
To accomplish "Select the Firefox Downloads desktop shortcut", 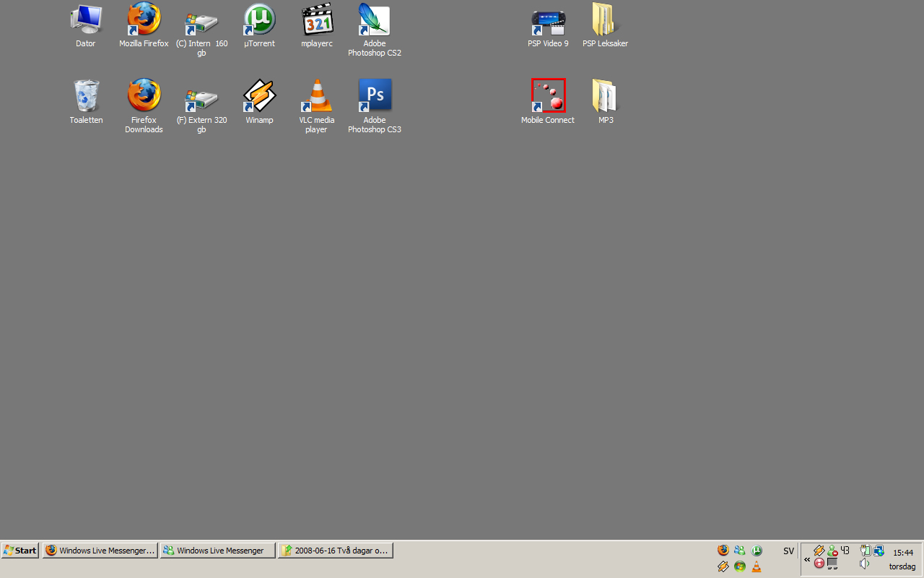I will [144, 107].
